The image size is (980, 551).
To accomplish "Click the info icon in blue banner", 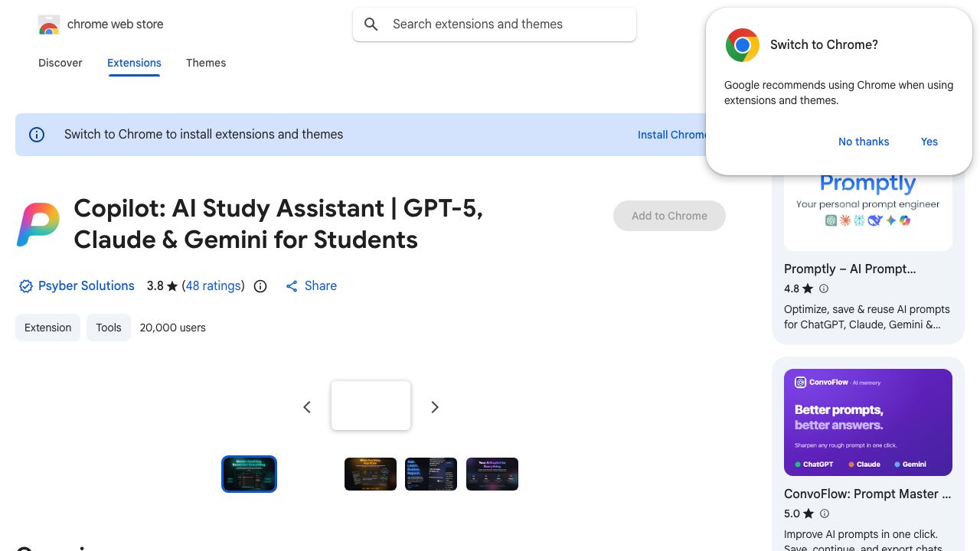I will (x=37, y=135).
